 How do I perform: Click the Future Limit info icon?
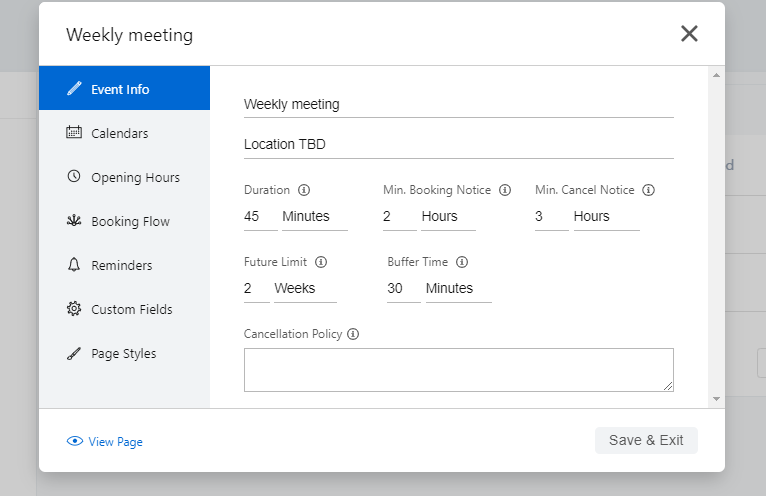tap(321, 262)
